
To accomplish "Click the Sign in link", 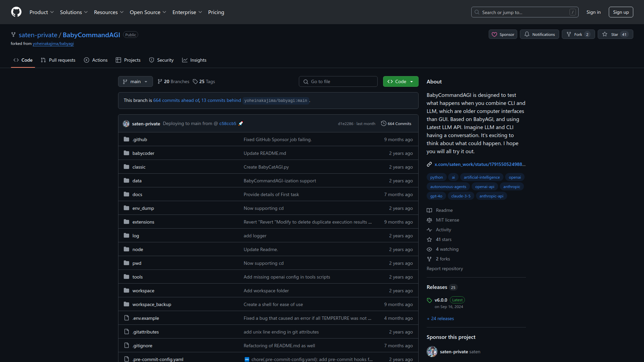I will point(593,12).
